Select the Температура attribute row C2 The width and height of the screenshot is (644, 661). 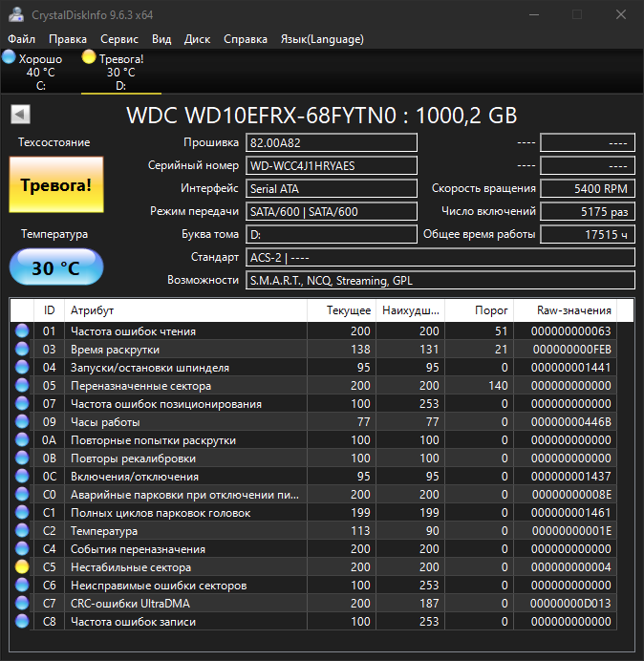(313, 530)
